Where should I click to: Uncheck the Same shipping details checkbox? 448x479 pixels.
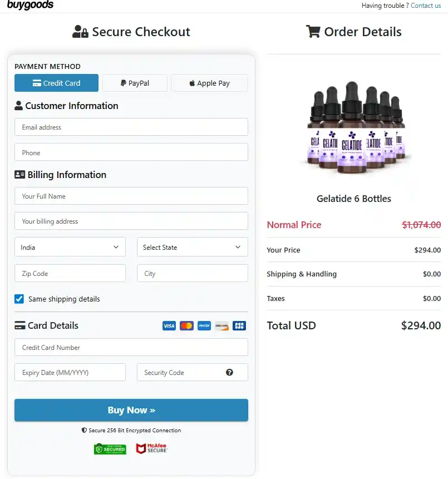coord(19,298)
